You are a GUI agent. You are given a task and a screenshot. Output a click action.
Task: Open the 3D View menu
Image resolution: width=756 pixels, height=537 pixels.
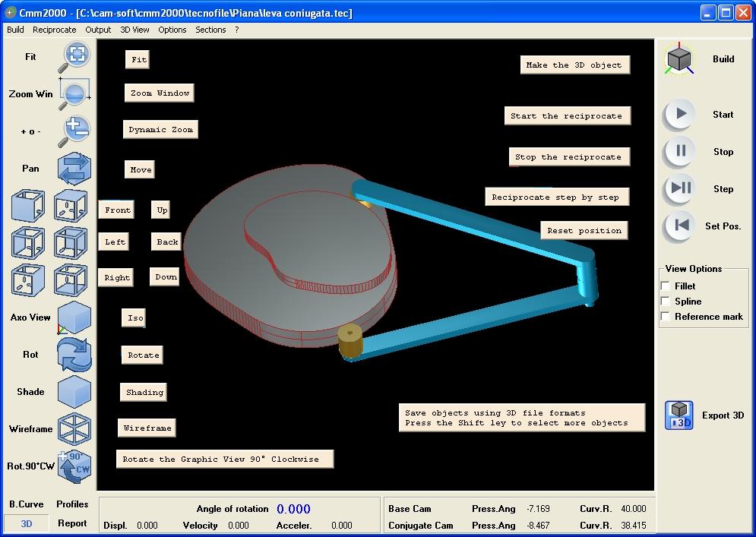pos(134,30)
